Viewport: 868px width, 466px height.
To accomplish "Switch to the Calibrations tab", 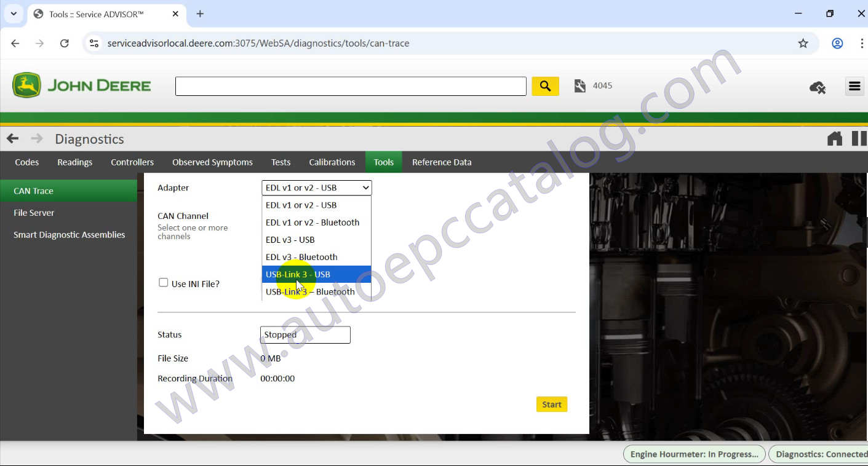I will click(332, 162).
